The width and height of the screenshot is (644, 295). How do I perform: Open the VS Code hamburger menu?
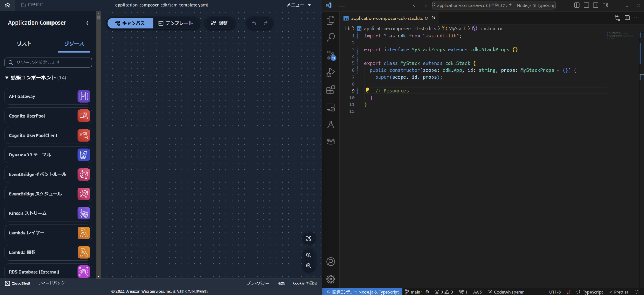coord(342,5)
